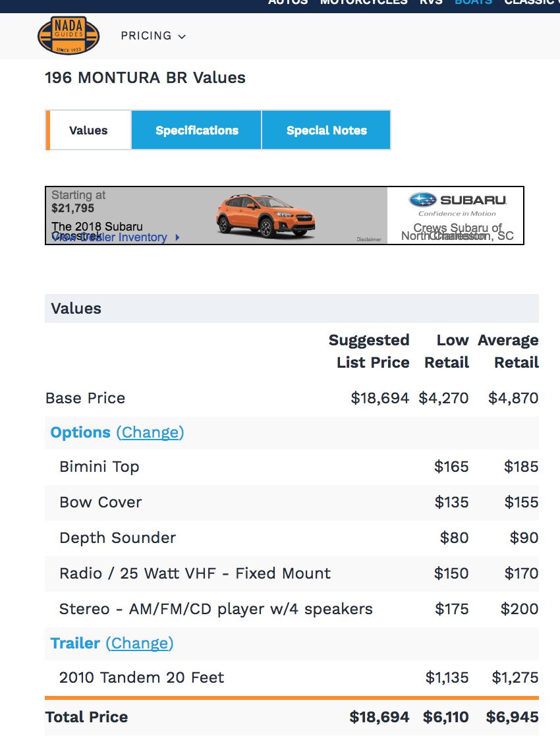
Task: Open the Special Notes tab
Action: pyautogui.click(x=326, y=130)
